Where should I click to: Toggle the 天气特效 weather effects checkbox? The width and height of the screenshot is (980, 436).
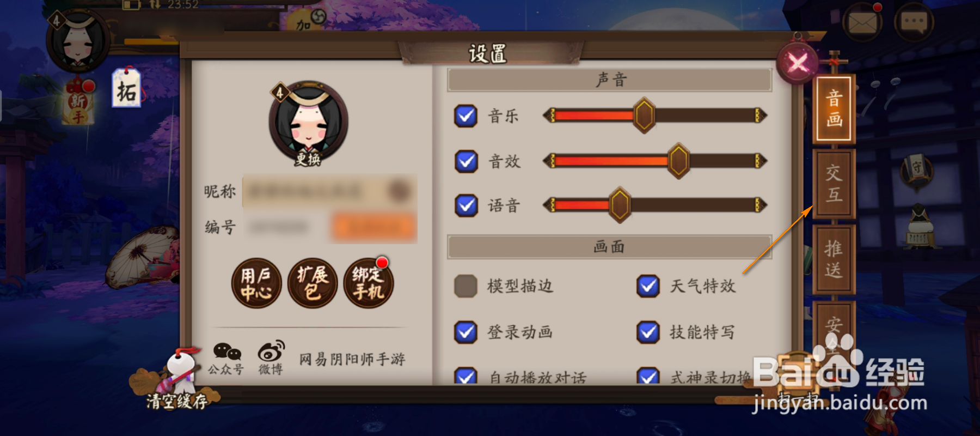tap(648, 286)
